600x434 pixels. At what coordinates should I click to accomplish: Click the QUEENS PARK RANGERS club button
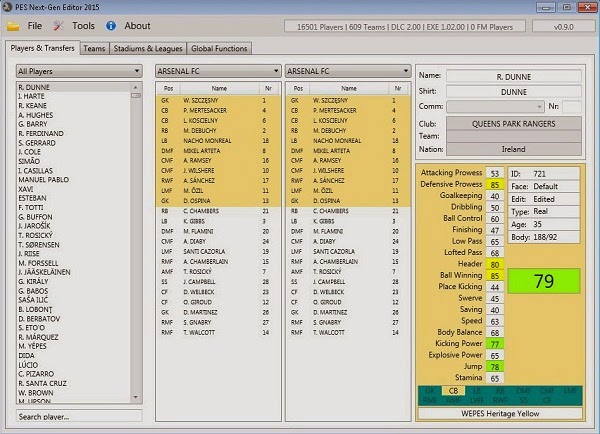[514, 124]
